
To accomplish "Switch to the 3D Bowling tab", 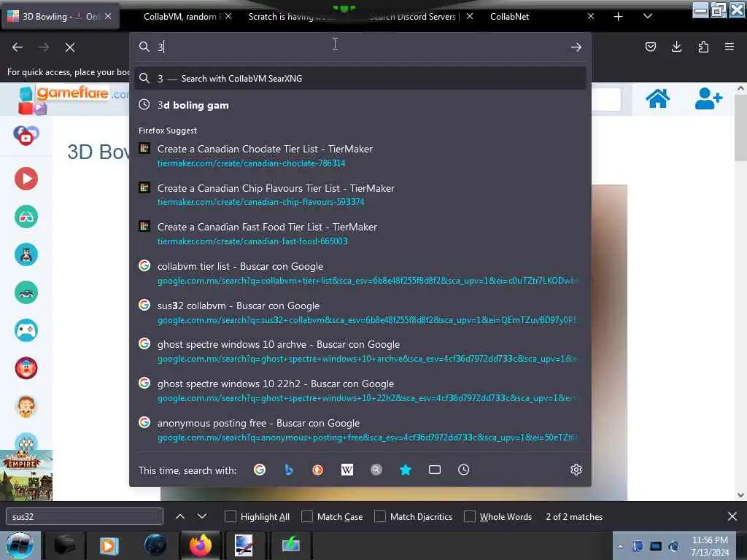I will coord(61,17).
